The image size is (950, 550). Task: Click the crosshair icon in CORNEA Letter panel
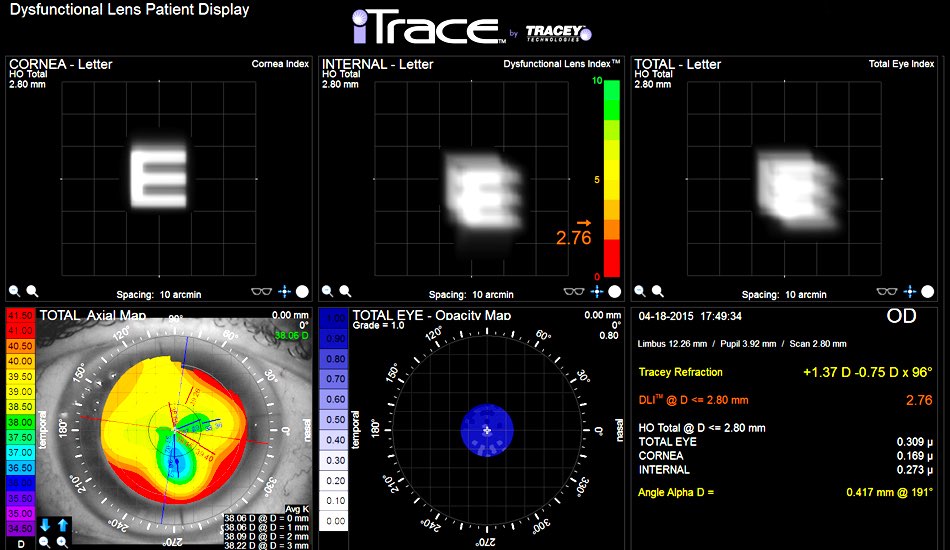click(284, 292)
